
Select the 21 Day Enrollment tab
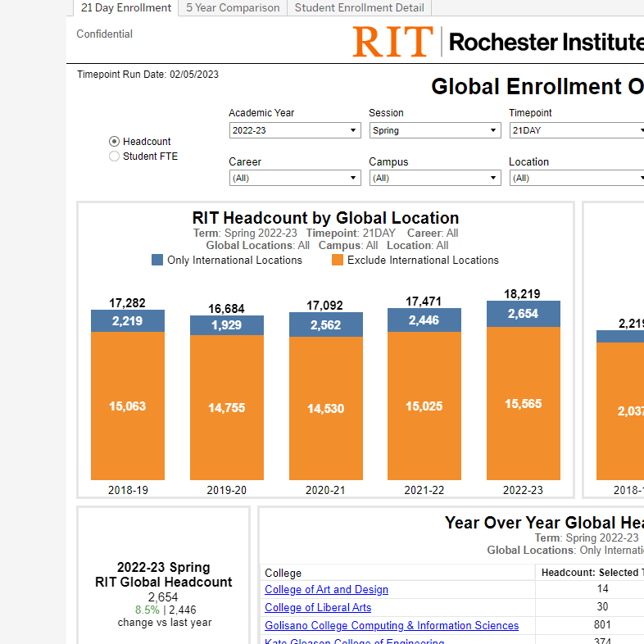point(126,8)
